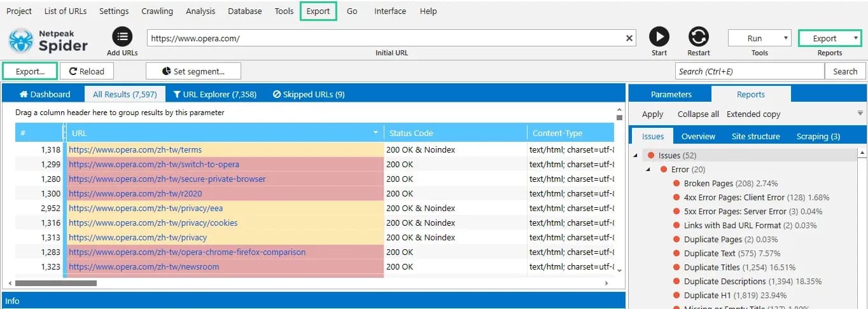Viewport: 868px width, 309px height.
Task: Open the Skipped URLs (9) tab
Action: [309, 94]
